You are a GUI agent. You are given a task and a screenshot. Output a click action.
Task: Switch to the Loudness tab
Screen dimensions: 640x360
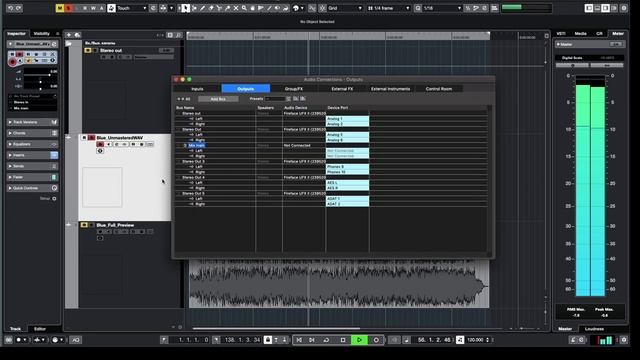(x=594, y=329)
